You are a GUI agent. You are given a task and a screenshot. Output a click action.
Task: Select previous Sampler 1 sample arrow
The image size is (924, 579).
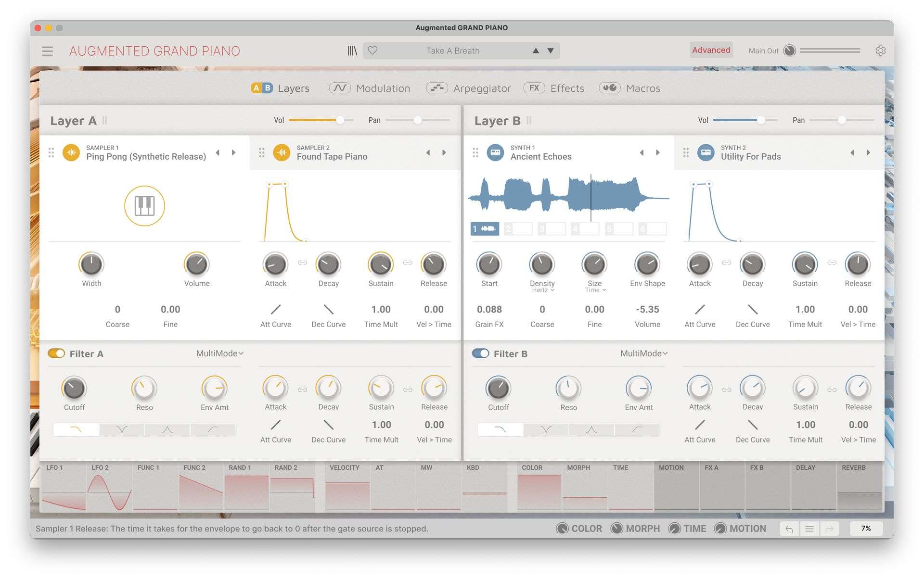click(x=218, y=152)
